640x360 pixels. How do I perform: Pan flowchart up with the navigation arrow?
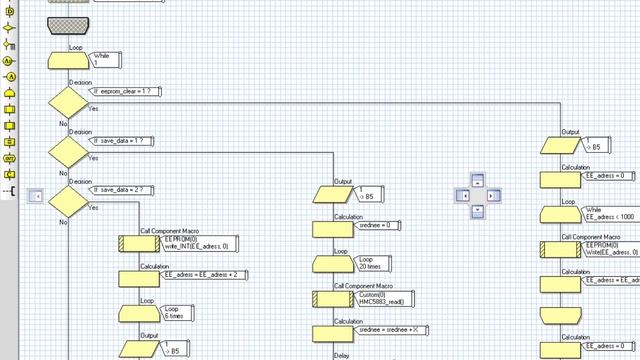pos(478,180)
